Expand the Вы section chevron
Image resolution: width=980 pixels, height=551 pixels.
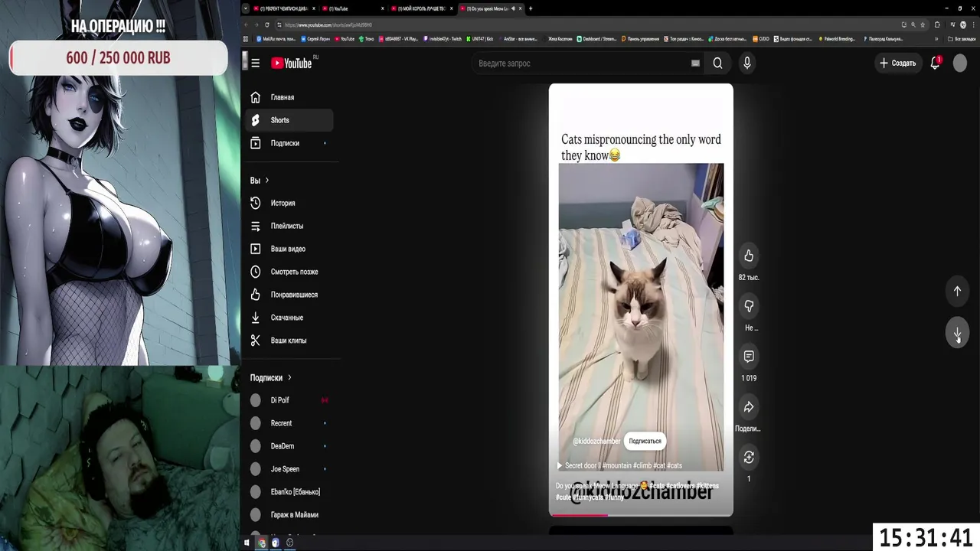pyautogui.click(x=266, y=181)
